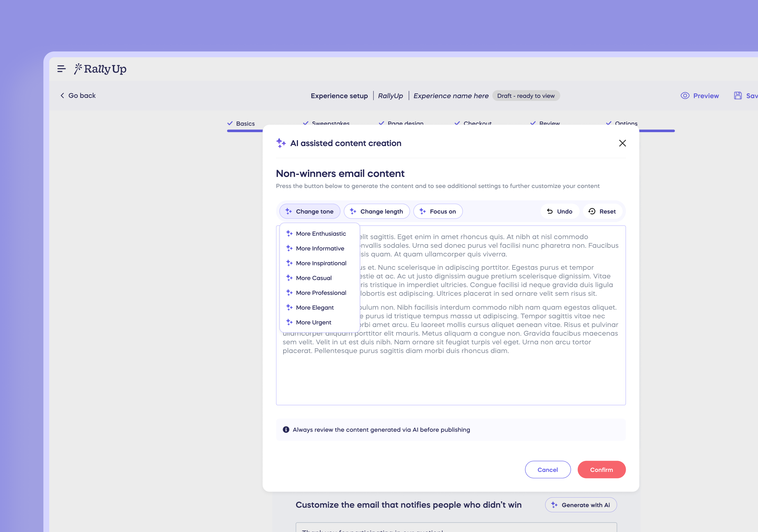This screenshot has width=758, height=532.
Task: Click the Go back link
Action: pos(78,95)
